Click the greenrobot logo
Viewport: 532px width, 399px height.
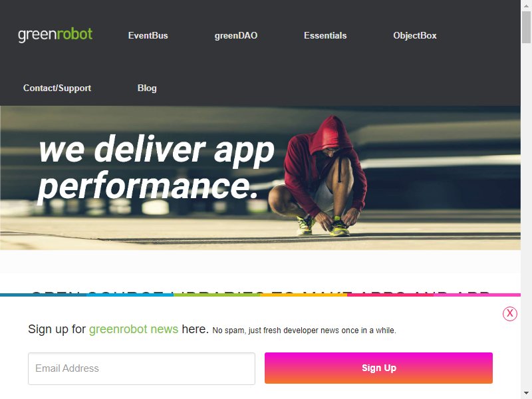click(x=55, y=35)
